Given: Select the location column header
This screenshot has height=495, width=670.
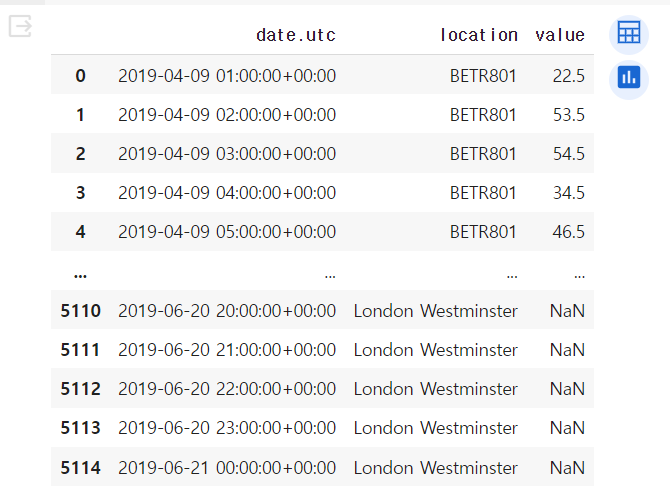Looking at the screenshot, I should click(479, 35).
